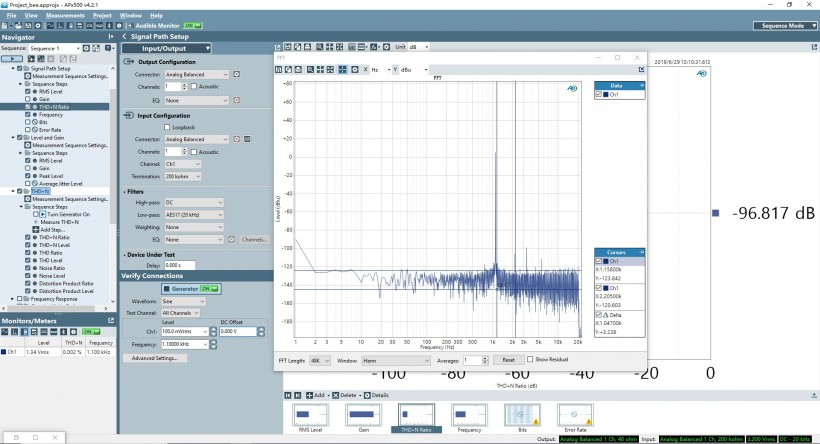Enable the Loopback checkbox

[x=167, y=128]
